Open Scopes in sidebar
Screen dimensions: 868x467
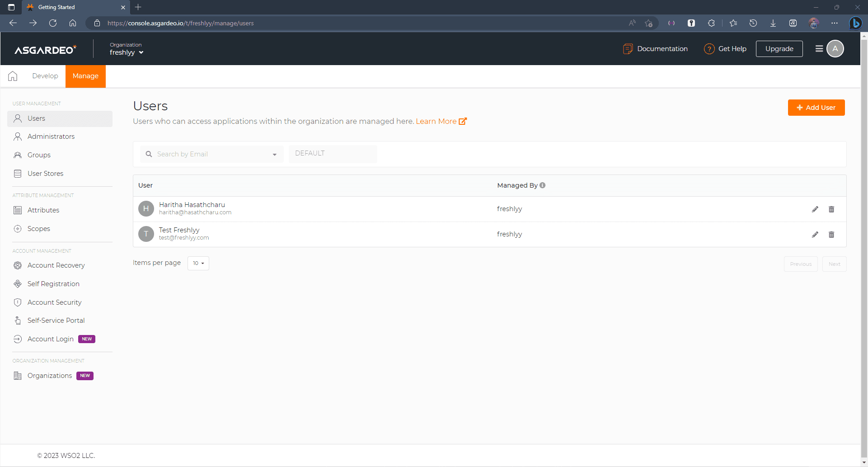coord(60,229)
